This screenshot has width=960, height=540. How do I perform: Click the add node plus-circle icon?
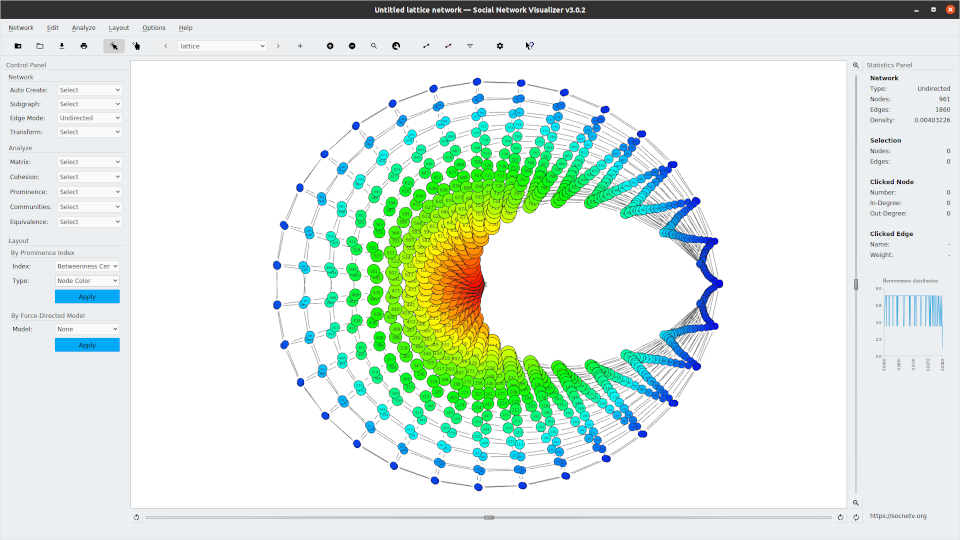click(330, 46)
